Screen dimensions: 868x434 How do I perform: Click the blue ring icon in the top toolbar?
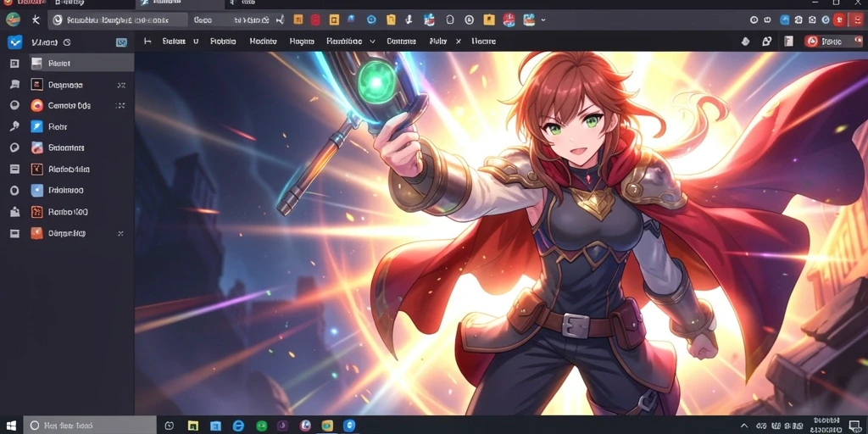click(x=371, y=20)
